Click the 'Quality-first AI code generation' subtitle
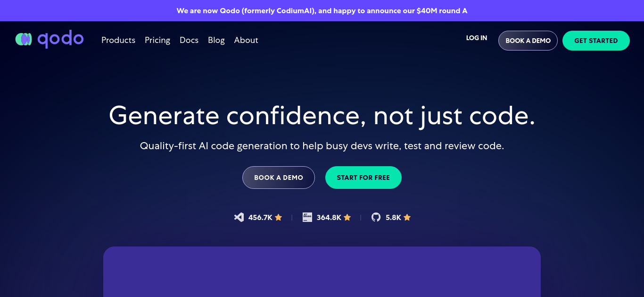The image size is (644, 297). (322, 146)
